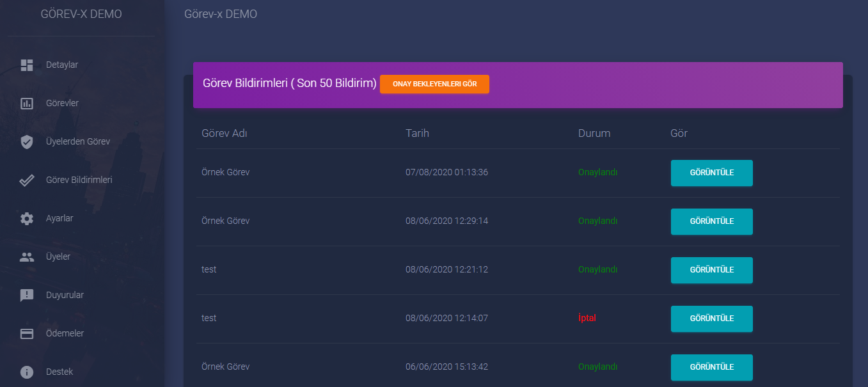Click the Görev Bildirimleri double-check icon

(x=27, y=180)
